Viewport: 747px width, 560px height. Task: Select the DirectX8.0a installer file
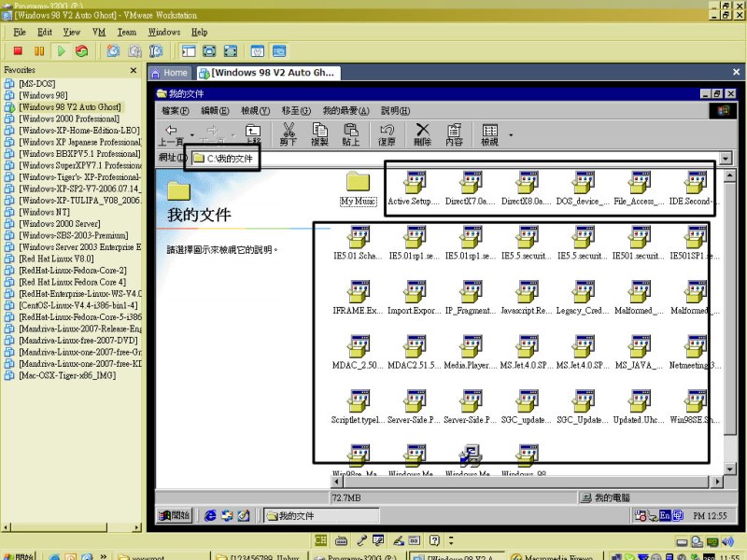point(527,189)
